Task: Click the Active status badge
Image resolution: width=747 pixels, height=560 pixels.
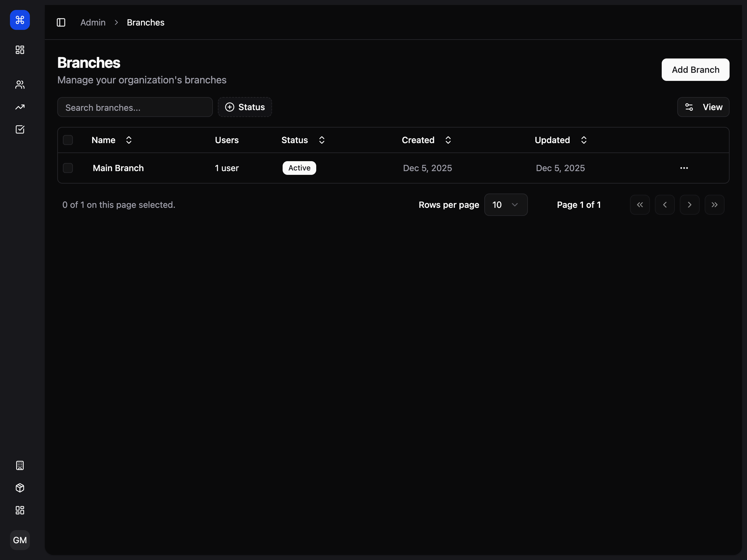Action: click(299, 168)
